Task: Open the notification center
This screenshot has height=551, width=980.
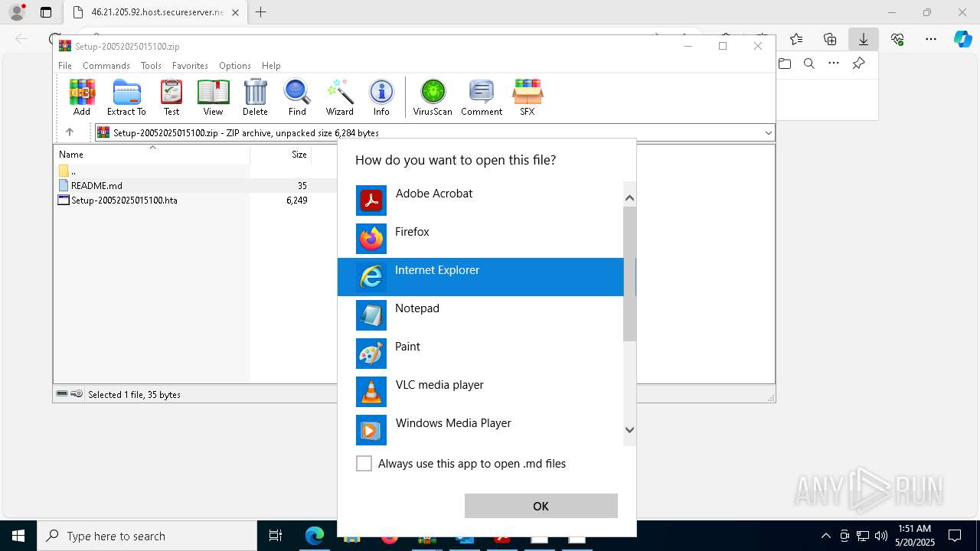Action: [955, 536]
